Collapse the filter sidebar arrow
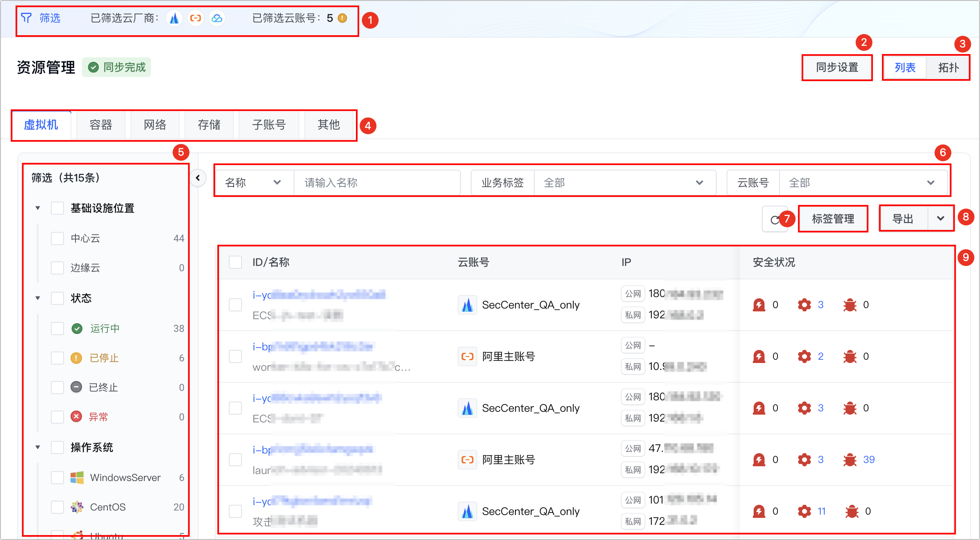The height and width of the screenshot is (540, 980). (198, 178)
